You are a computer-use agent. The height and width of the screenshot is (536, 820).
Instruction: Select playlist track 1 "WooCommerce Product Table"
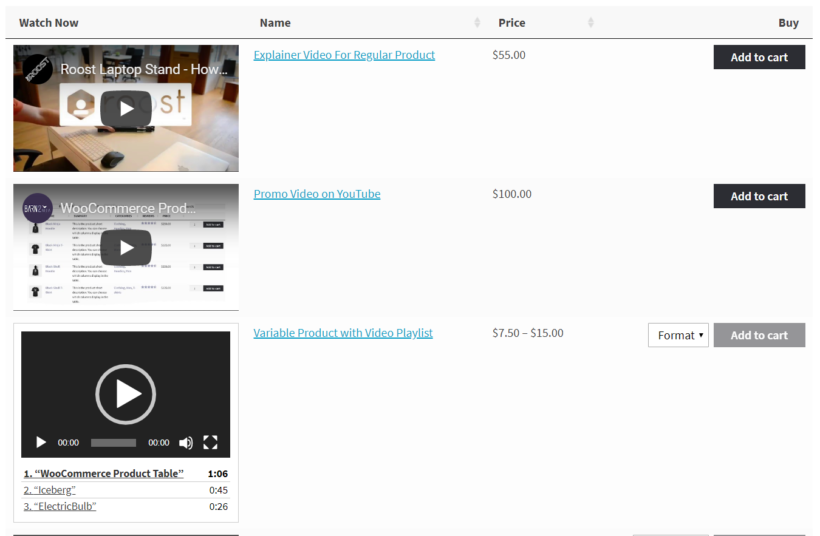(104, 473)
